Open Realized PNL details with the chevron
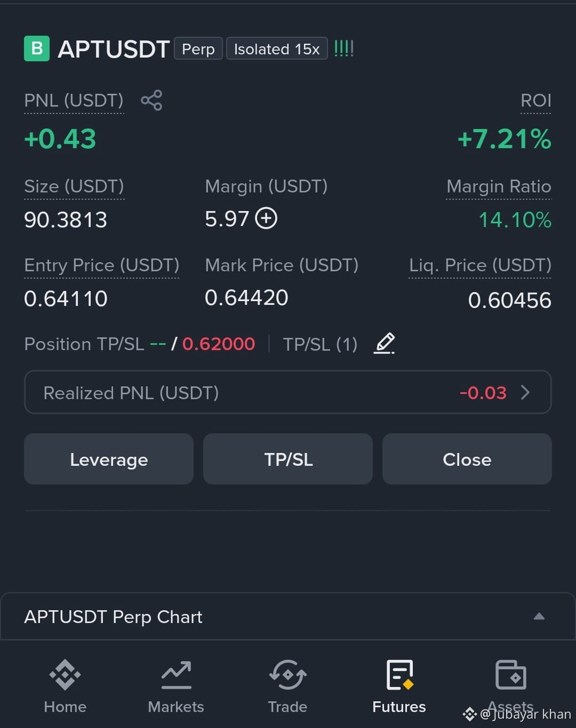Viewport: 576px width, 728px height. pos(525,392)
